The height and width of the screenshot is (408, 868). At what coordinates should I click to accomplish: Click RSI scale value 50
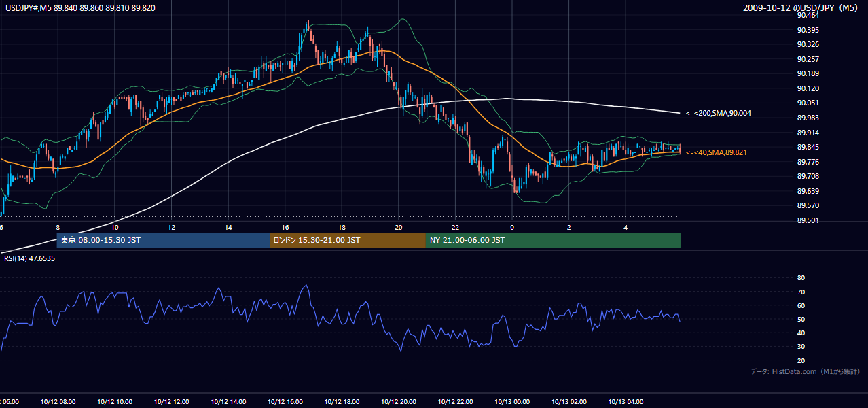point(801,319)
